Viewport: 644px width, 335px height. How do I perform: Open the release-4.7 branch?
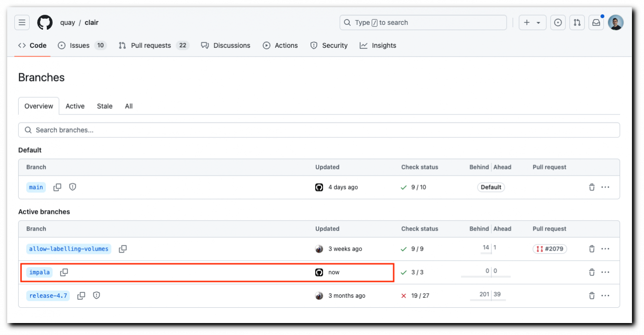[48, 296]
